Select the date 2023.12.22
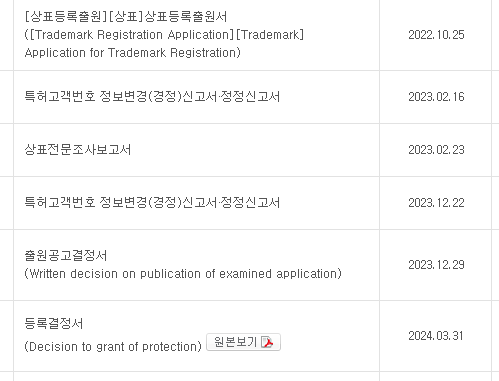Image resolution: width=499 pixels, height=381 pixels. click(436, 203)
